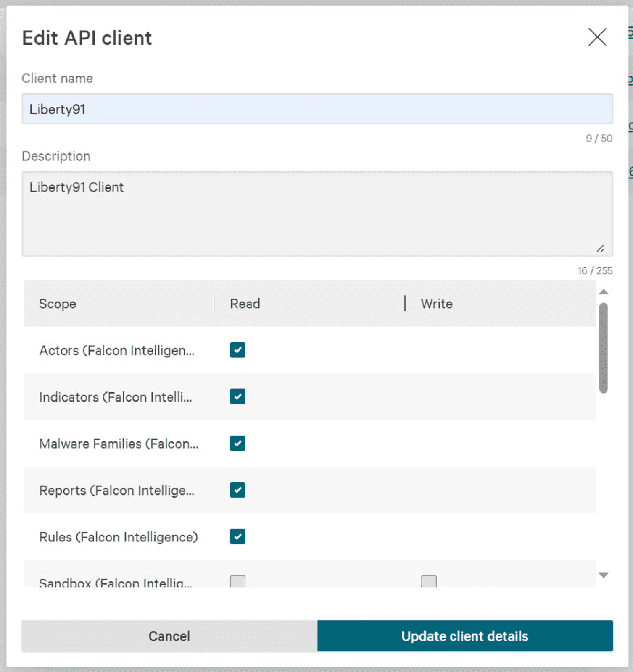This screenshot has width=633, height=672.
Task: Select the Sandbox (Falcon Intellig... row label
Action: click(x=116, y=582)
